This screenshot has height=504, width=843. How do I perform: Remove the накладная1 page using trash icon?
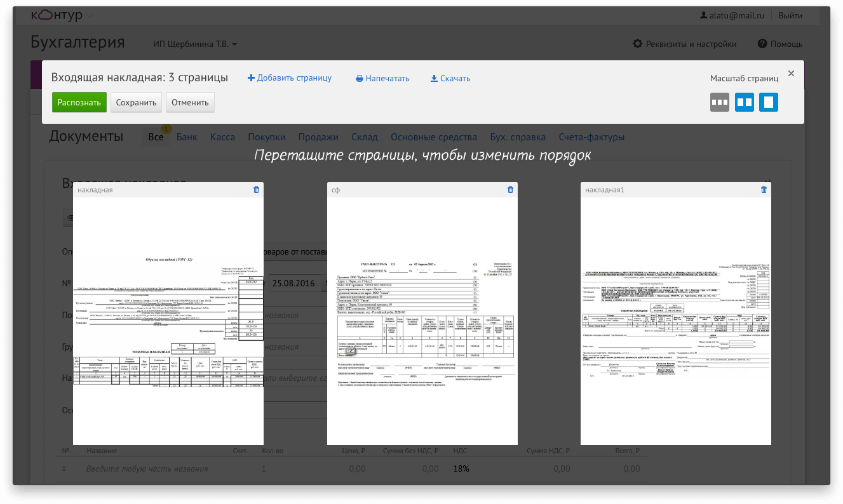pyautogui.click(x=764, y=189)
